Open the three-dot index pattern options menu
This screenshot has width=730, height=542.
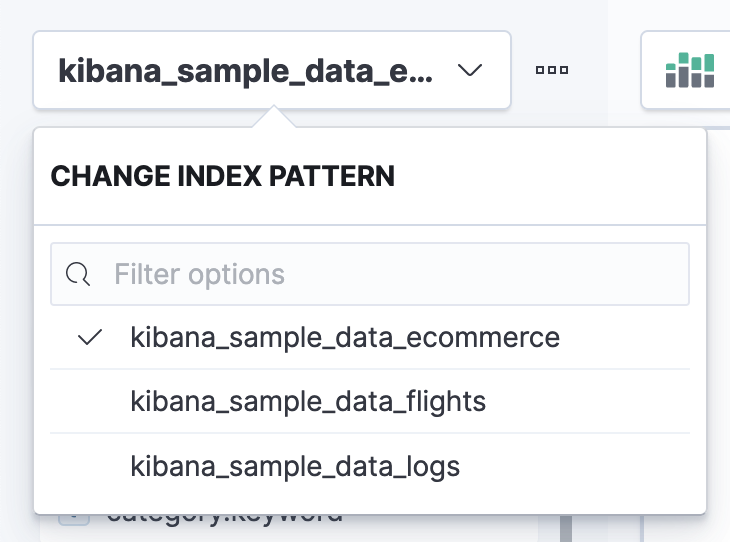pyautogui.click(x=552, y=70)
